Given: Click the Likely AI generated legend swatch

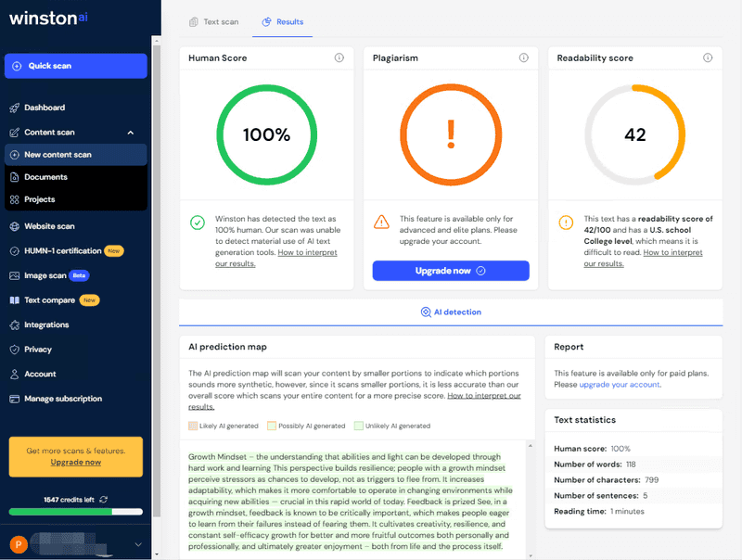Looking at the screenshot, I should click(193, 426).
